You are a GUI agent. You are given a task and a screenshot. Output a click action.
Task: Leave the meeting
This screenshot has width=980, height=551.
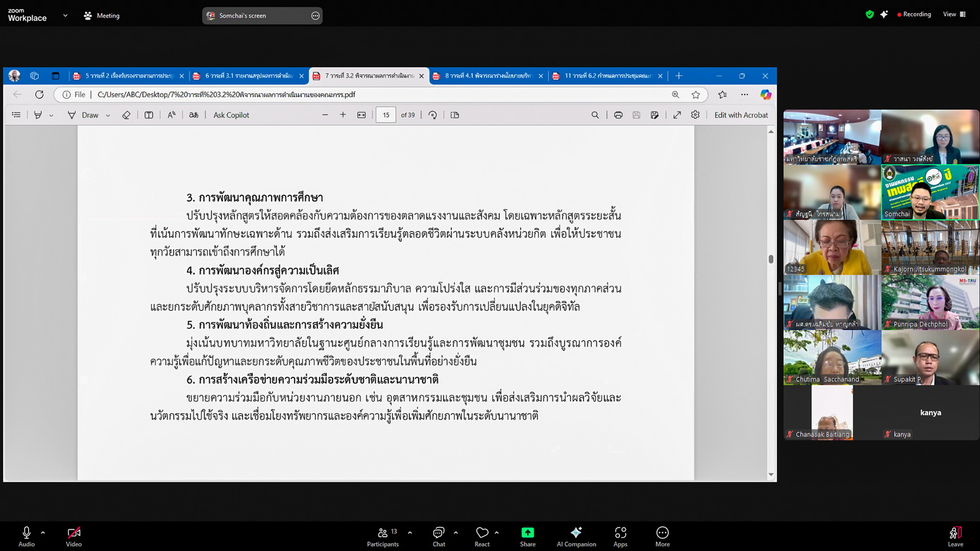(955, 536)
